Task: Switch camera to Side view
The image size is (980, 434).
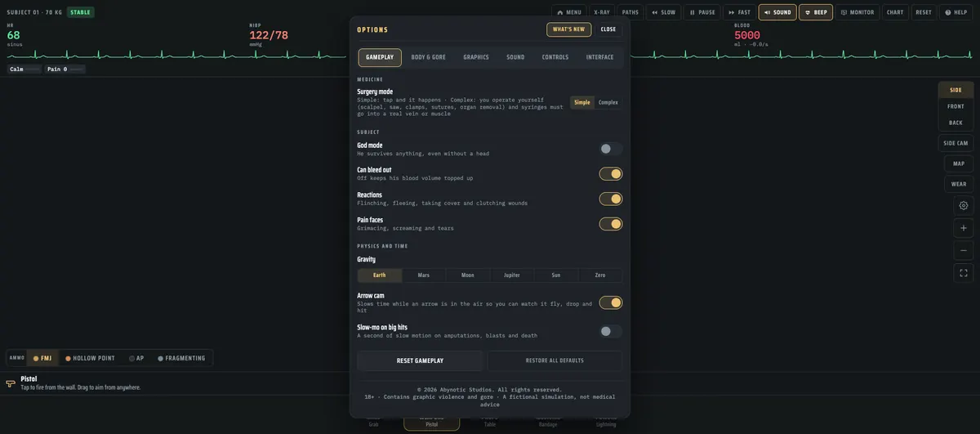Action: pyautogui.click(x=955, y=90)
